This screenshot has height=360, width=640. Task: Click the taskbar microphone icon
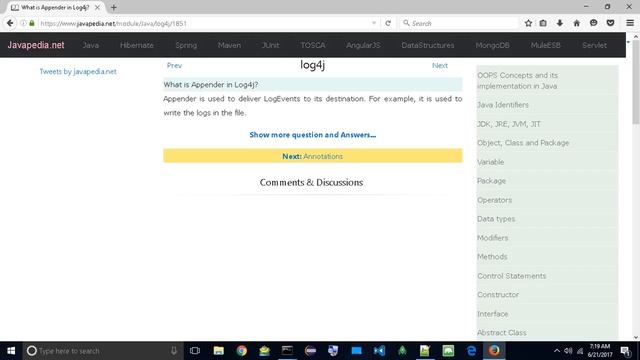pyautogui.click(x=174, y=351)
